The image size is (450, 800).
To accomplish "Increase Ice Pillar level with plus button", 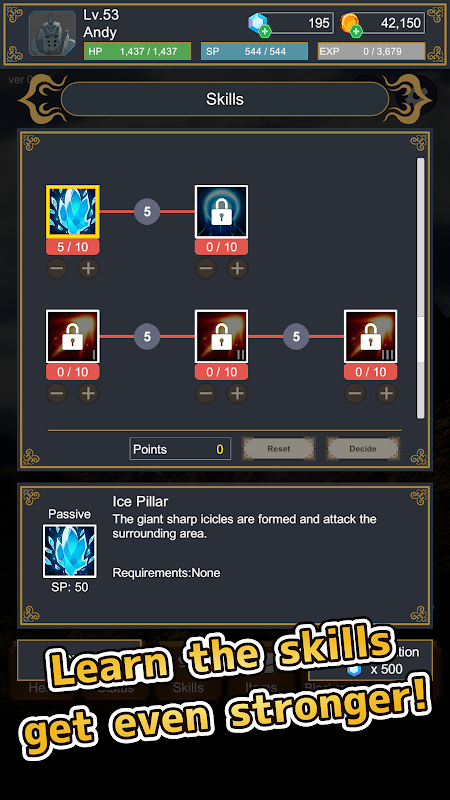I will (x=88, y=268).
